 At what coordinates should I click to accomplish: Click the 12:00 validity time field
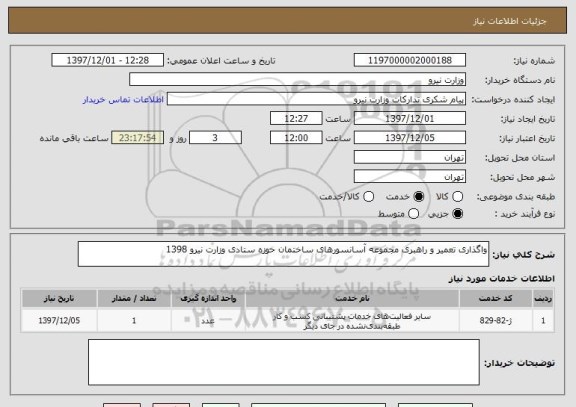click(296, 138)
